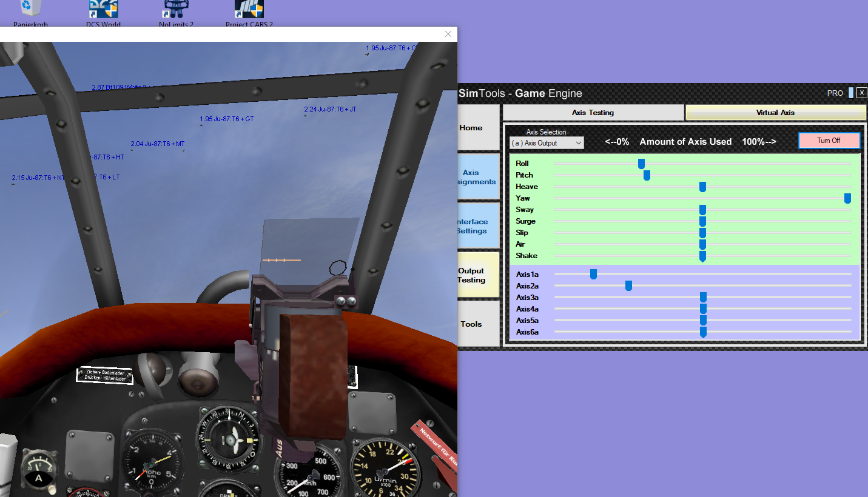Open the Tools section in SimTools
868x497 pixels.
pyautogui.click(x=479, y=324)
